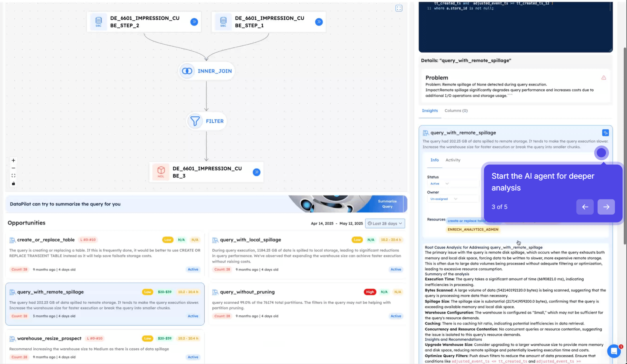Click the Active status on query_without_pruning card
This screenshot has width=627, height=364.
tap(396, 316)
